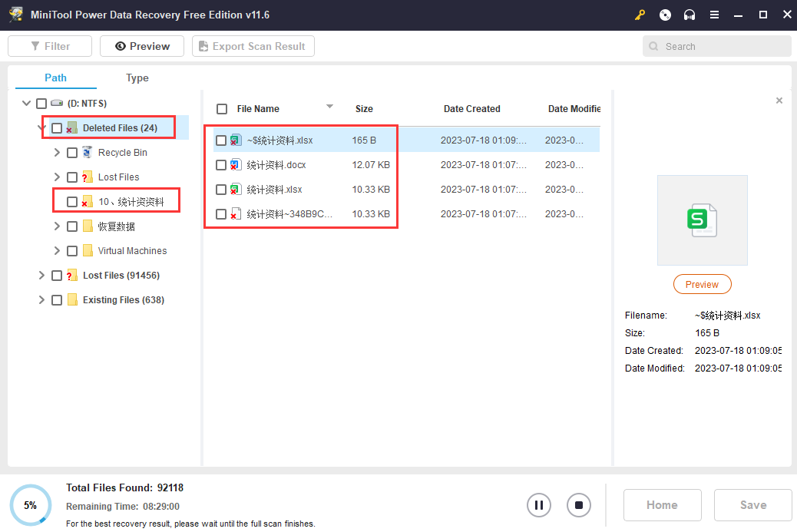Check the Recycle Bin checkbox
Screen dimensions: 797x532
click(x=72, y=153)
